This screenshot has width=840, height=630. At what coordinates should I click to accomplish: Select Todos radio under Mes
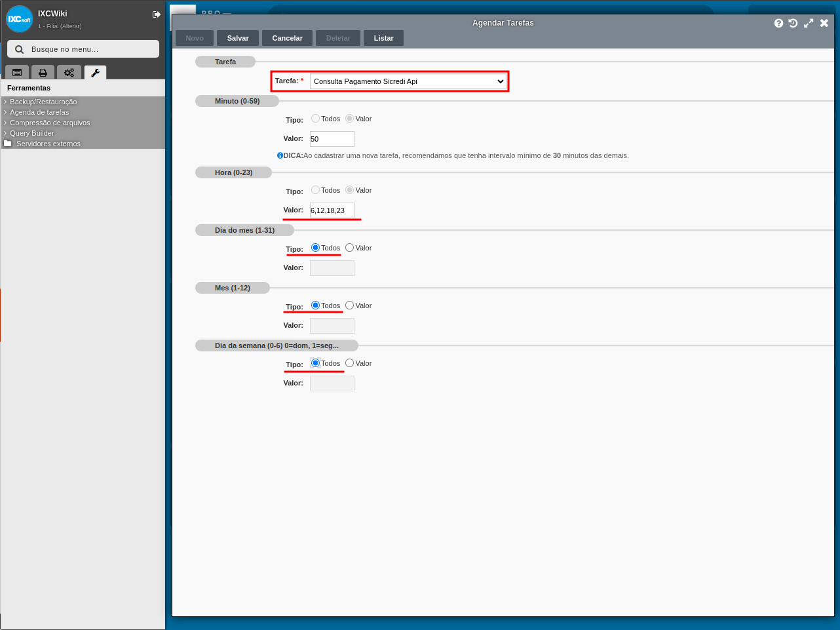[315, 305]
